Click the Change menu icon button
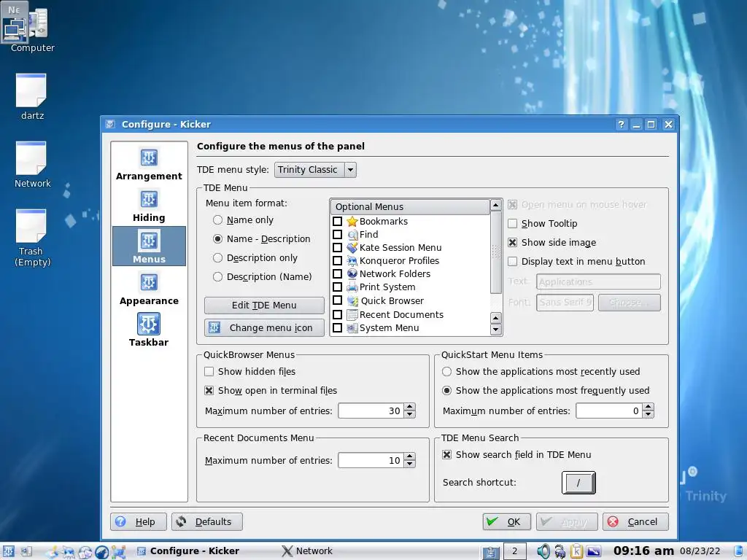747x560 pixels. pyautogui.click(x=264, y=328)
